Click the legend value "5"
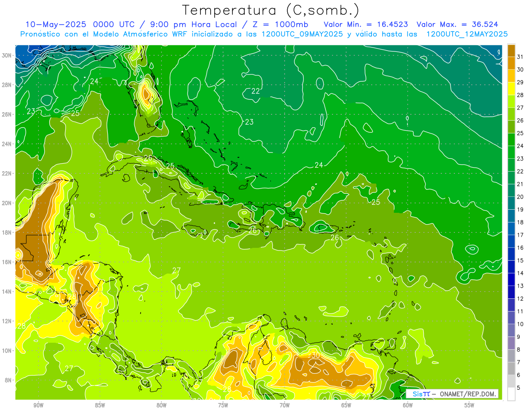The height and width of the screenshot is (411, 532). click(519, 388)
